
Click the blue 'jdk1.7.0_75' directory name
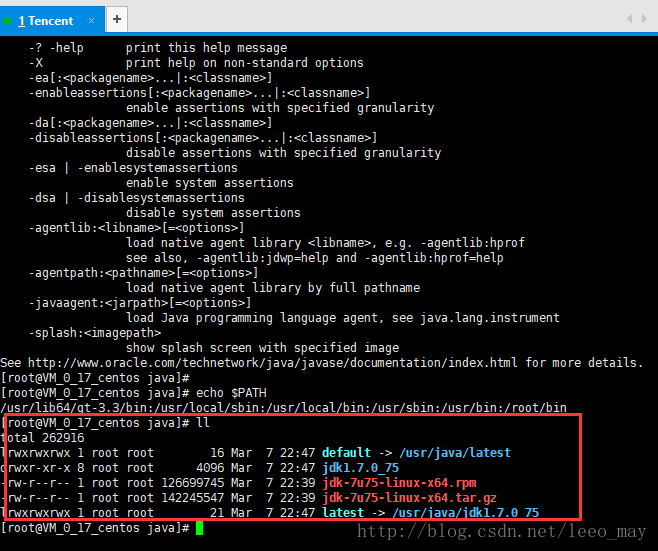pyautogui.click(x=360, y=467)
